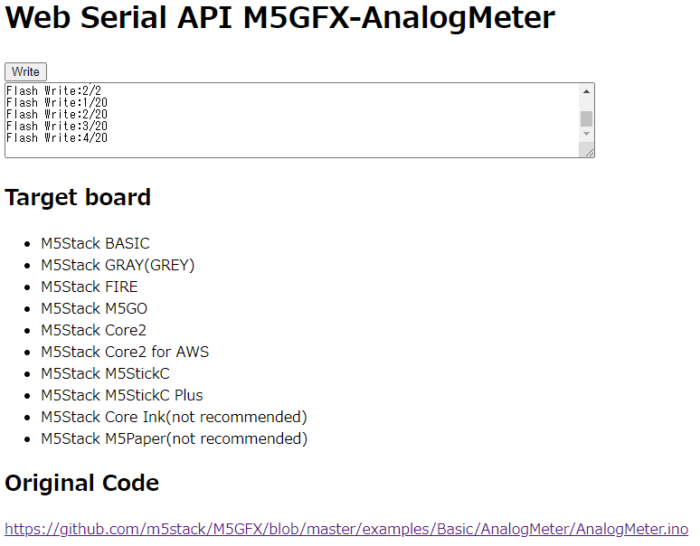Select the M5Stack Core2 list item

(95, 330)
